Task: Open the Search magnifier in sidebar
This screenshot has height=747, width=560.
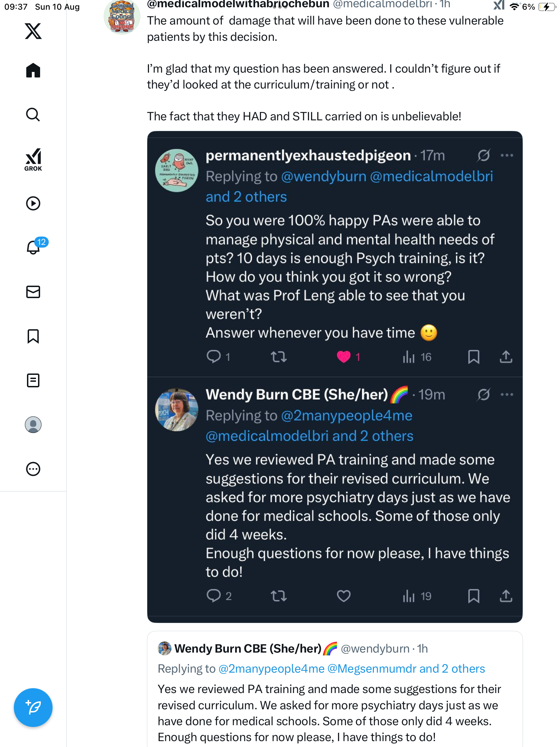Action: [33, 115]
